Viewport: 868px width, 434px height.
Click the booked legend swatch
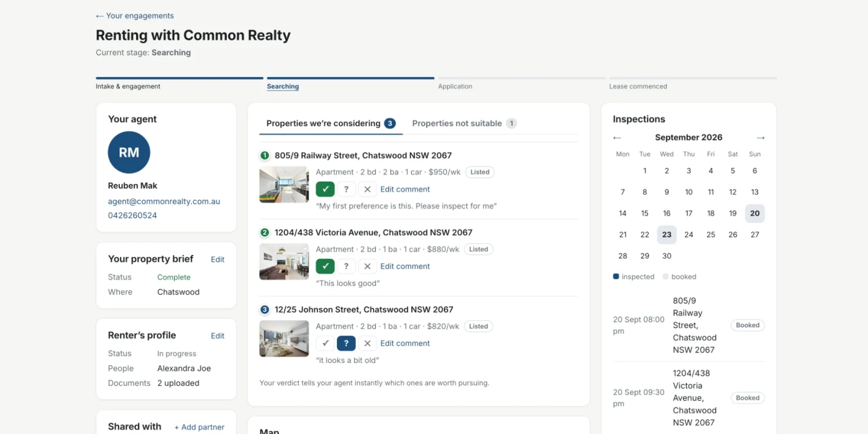[x=666, y=277]
